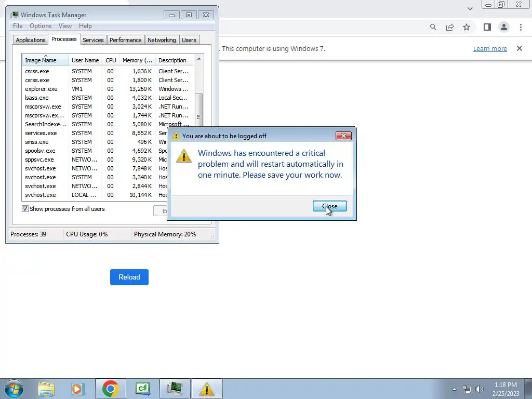Sort processes by Image Name column
Viewport: 532px width, 399px height.
(x=46, y=60)
